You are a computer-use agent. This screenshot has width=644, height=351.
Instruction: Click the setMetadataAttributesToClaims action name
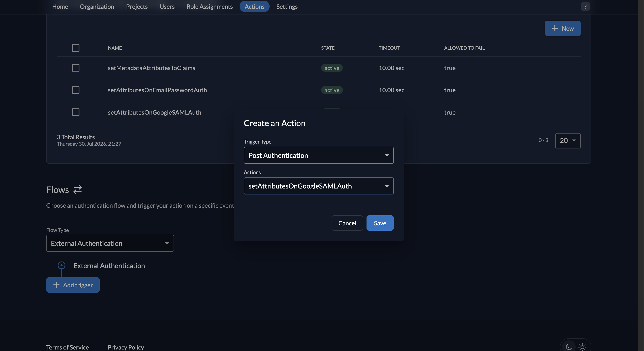click(x=151, y=68)
